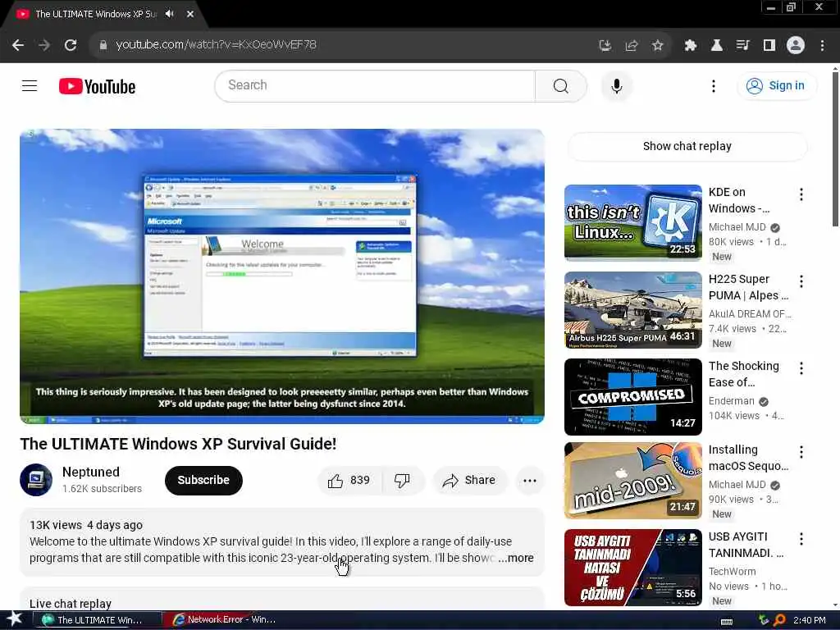
Task: Click the lock icon in address bar
Action: [103, 45]
